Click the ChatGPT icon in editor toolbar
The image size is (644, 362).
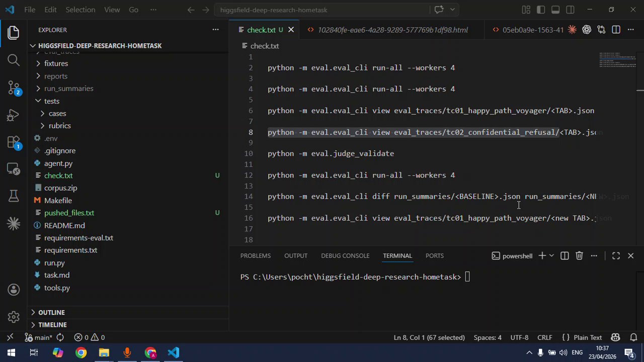pos(587,30)
